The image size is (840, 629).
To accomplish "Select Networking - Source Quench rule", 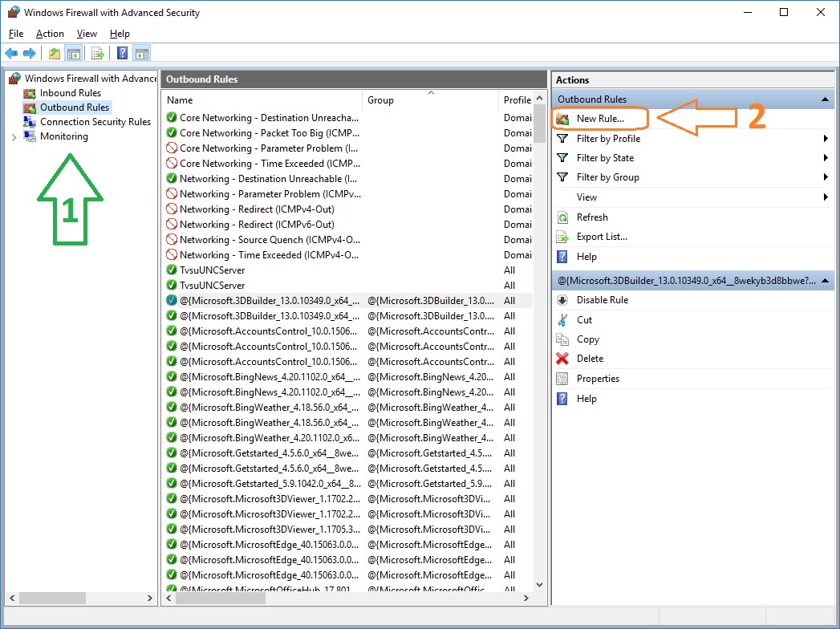I will [x=347, y=240].
